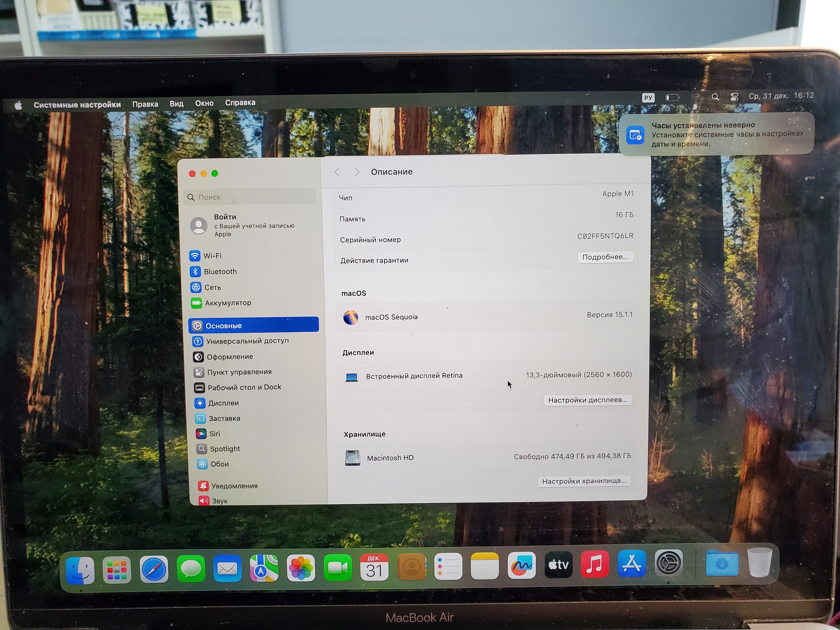The width and height of the screenshot is (840, 630).
Task: Click the date and time clock
Action: tap(781, 96)
